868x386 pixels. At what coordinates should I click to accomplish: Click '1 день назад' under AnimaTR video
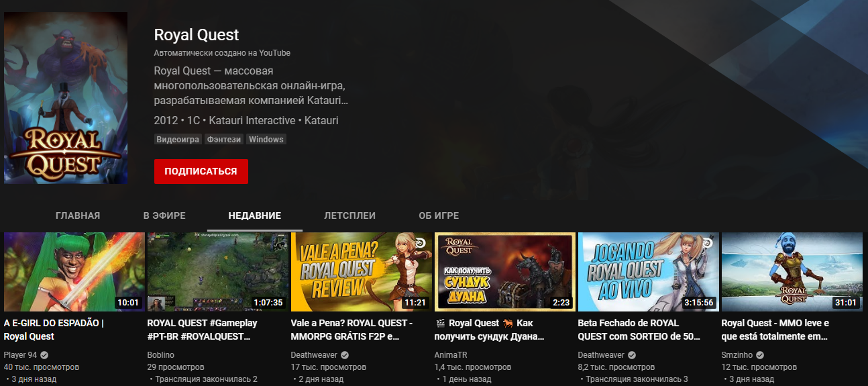pyautogui.click(x=467, y=379)
